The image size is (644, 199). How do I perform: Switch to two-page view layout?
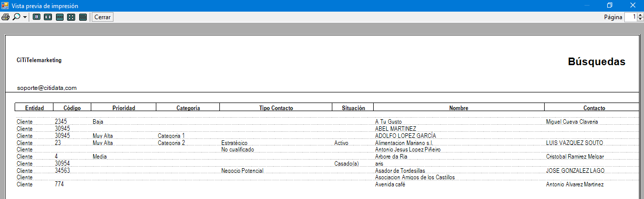tap(48, 17)
